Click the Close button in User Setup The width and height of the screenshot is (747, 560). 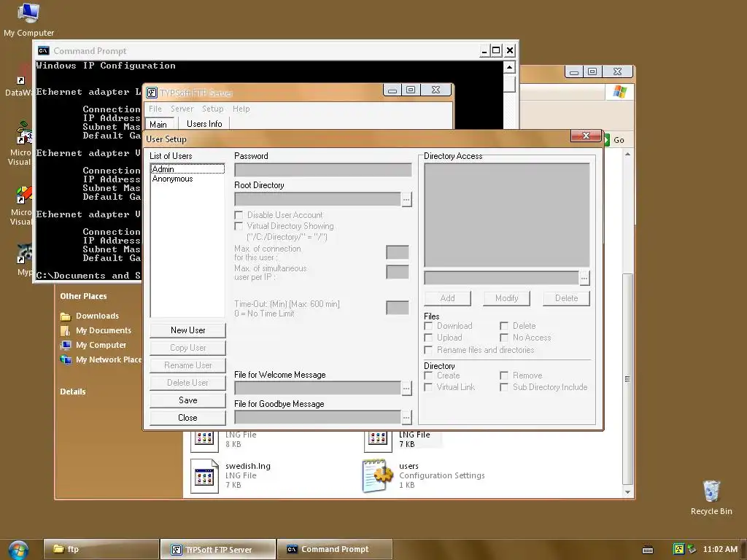(x=187, y=418)
